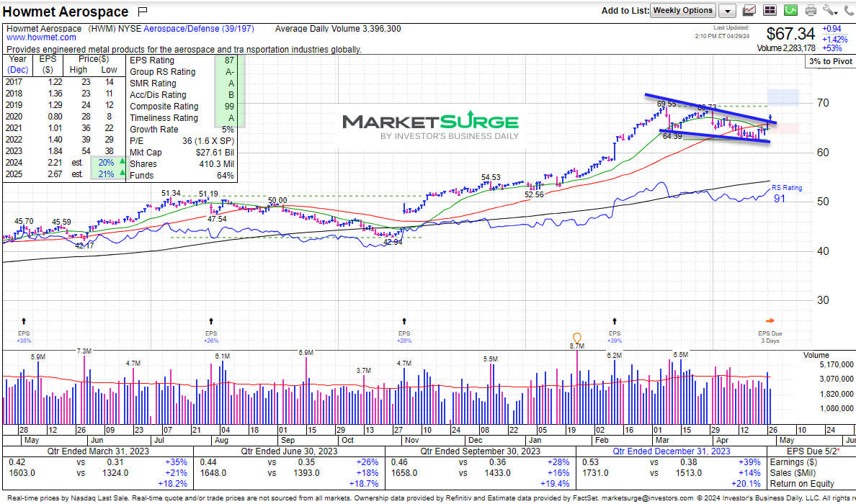The width and height of the screenshot is (856, 504).
Task: Click the phone icon in the toolbar
Action: 849,10
